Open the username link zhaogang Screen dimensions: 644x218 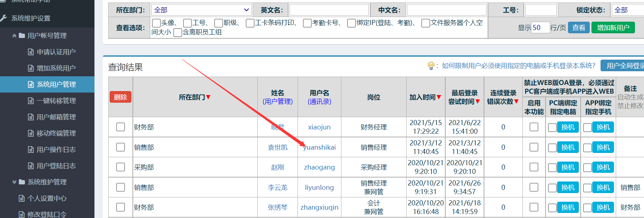pyautogui.click(x=319, y=167)
